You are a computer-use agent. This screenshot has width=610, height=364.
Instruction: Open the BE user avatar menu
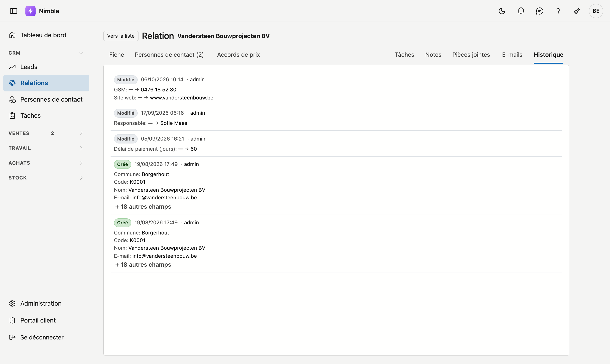596,11
